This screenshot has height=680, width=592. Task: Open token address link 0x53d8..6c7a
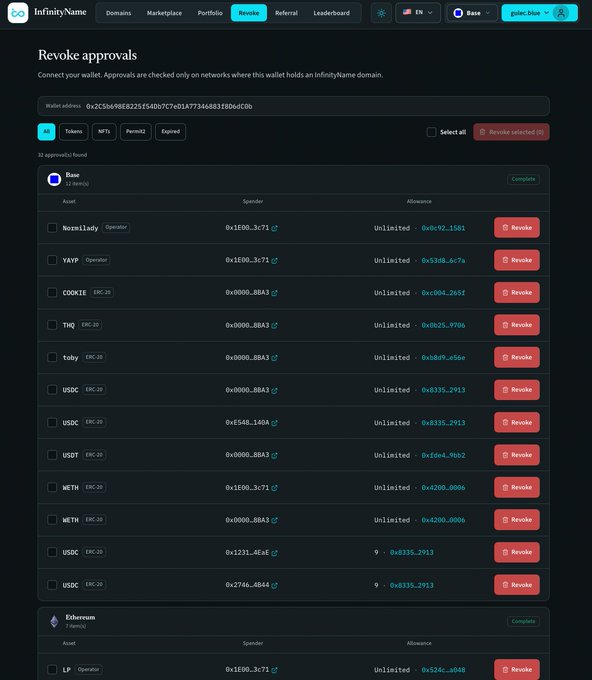(x=443, y=261)
